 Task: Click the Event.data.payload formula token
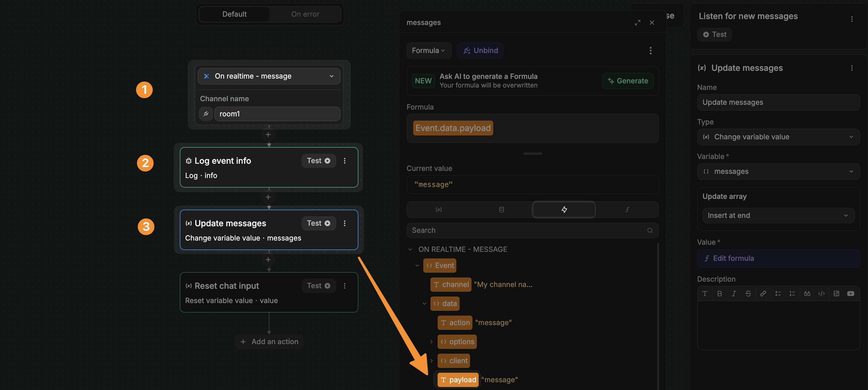(452, 128)
